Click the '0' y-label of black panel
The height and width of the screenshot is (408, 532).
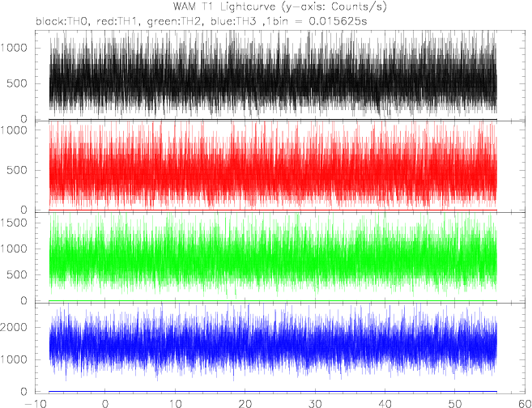click(x=23, y=119)
